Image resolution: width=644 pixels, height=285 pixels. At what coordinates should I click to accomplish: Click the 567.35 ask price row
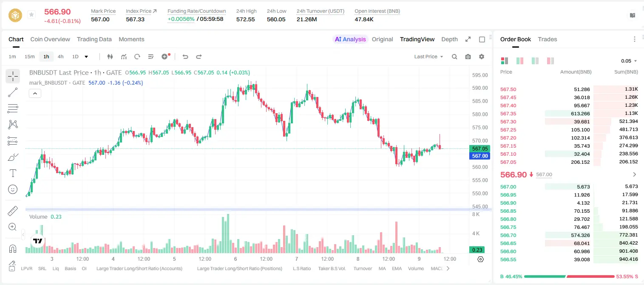(569, 114)
